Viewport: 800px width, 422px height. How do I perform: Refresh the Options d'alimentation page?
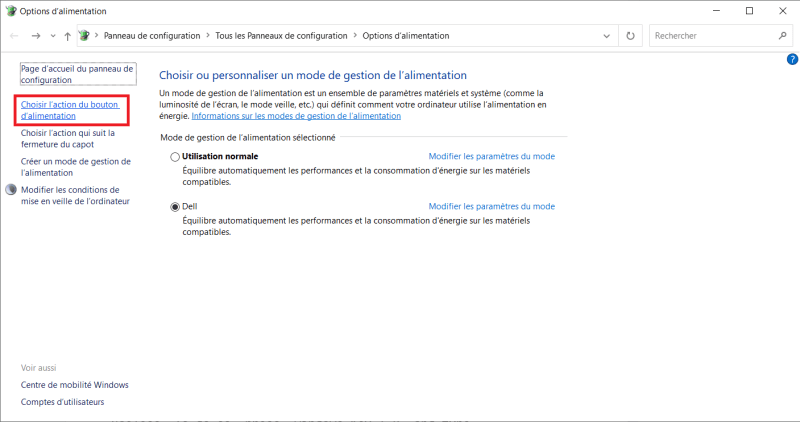631,36
